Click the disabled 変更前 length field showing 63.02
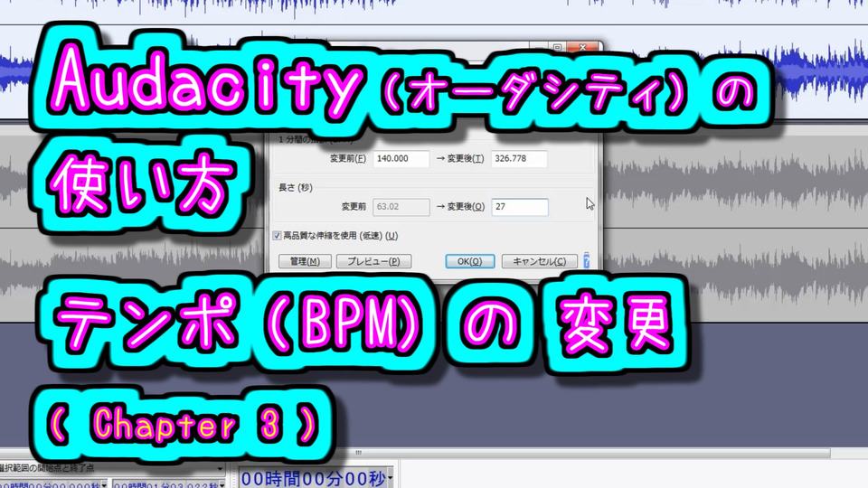 [x=401, y=207]
